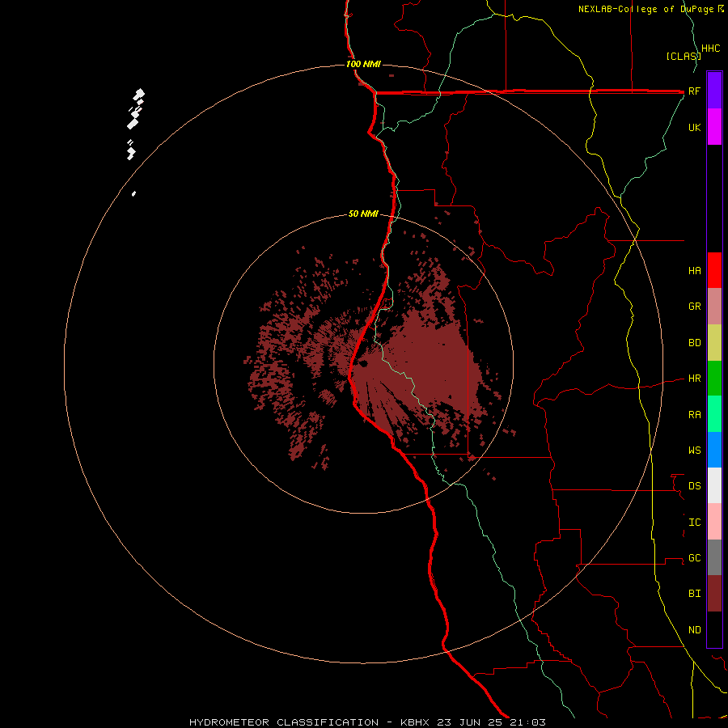Viewport: 728px width, 728px height.
Task: Click the UK legend label
Action: (695, 127)
